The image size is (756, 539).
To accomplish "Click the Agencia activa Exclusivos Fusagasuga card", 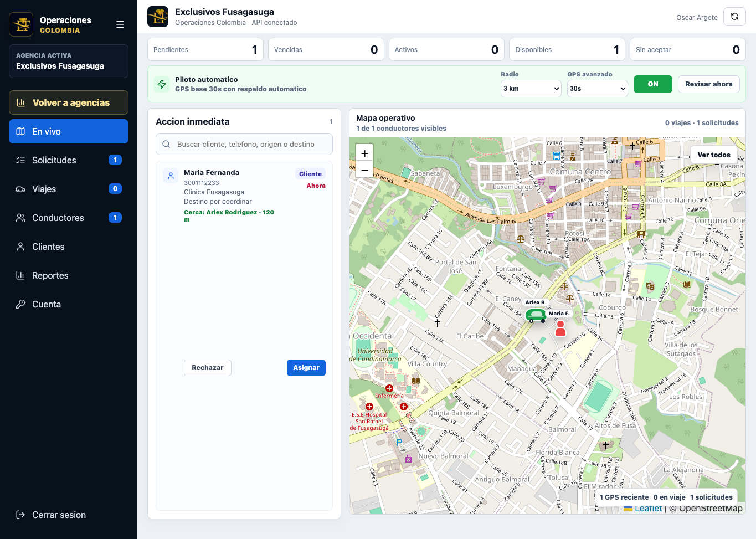I will coord(69,61).
